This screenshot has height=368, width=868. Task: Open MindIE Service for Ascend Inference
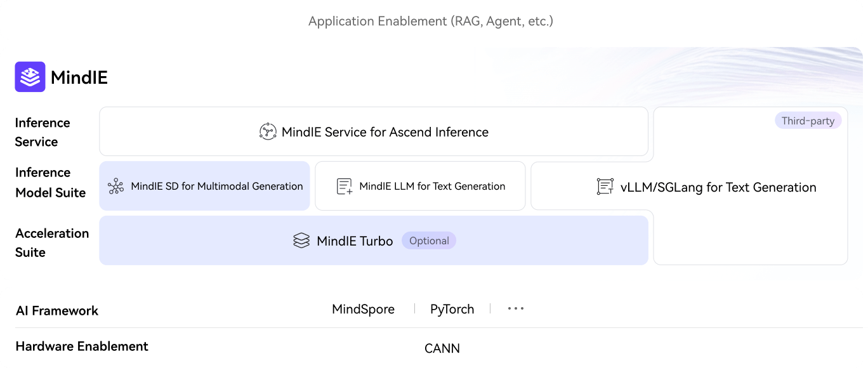point(385,132)
